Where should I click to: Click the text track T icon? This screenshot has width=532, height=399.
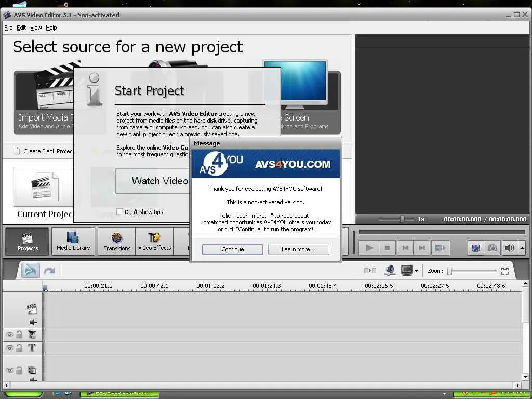coord(32,348)
